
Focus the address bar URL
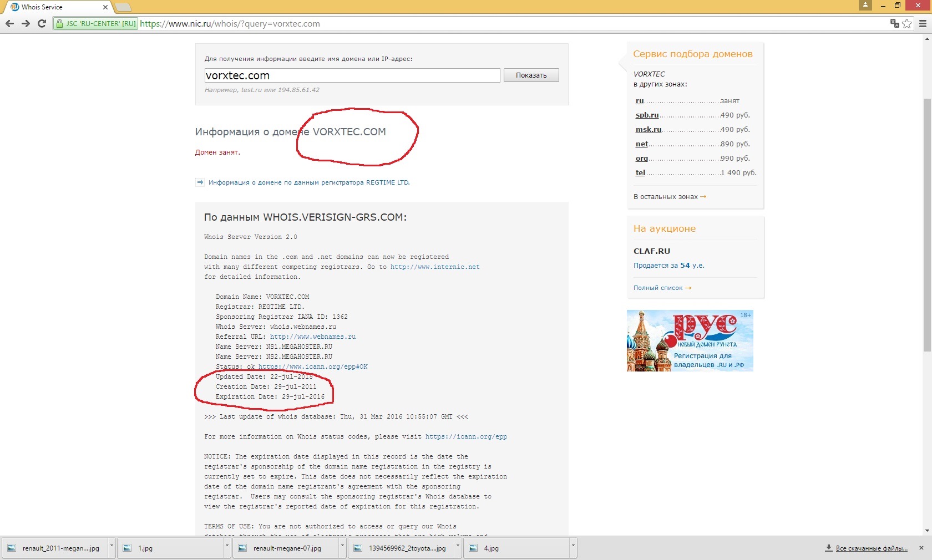point(230,24)
